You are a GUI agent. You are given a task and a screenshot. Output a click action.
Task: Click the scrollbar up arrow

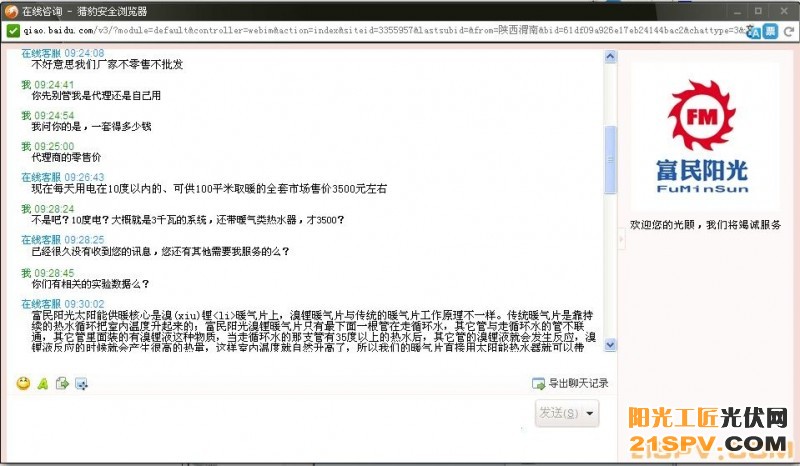click(610, 55)
